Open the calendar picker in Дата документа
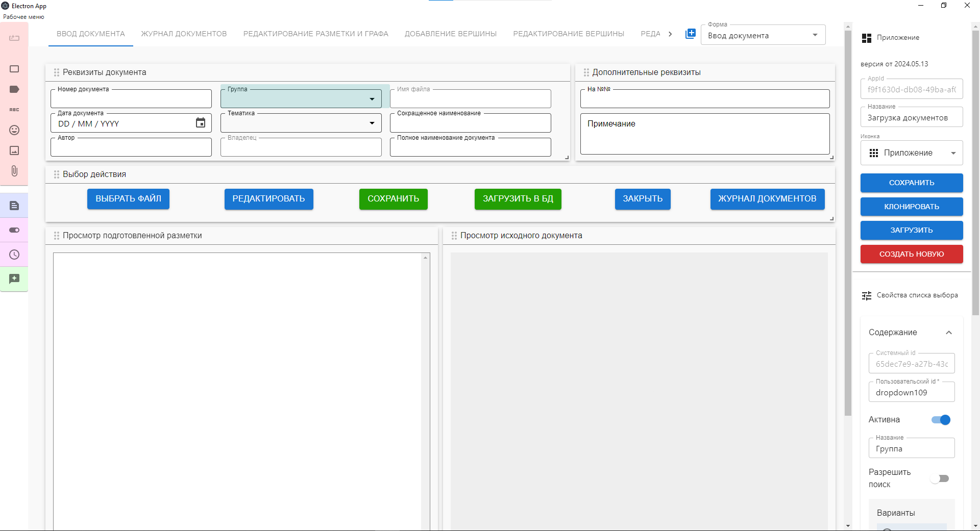 click(x=201, y=123)
